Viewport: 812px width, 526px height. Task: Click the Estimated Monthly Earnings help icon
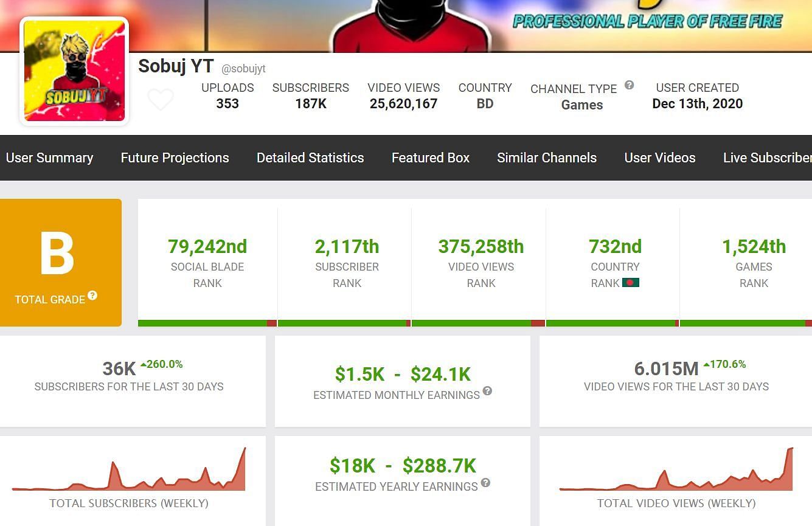[487, 391]
